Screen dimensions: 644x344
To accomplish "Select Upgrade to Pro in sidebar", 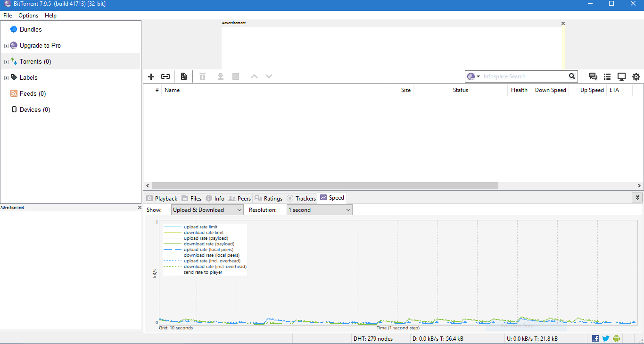I will point(40,45).
